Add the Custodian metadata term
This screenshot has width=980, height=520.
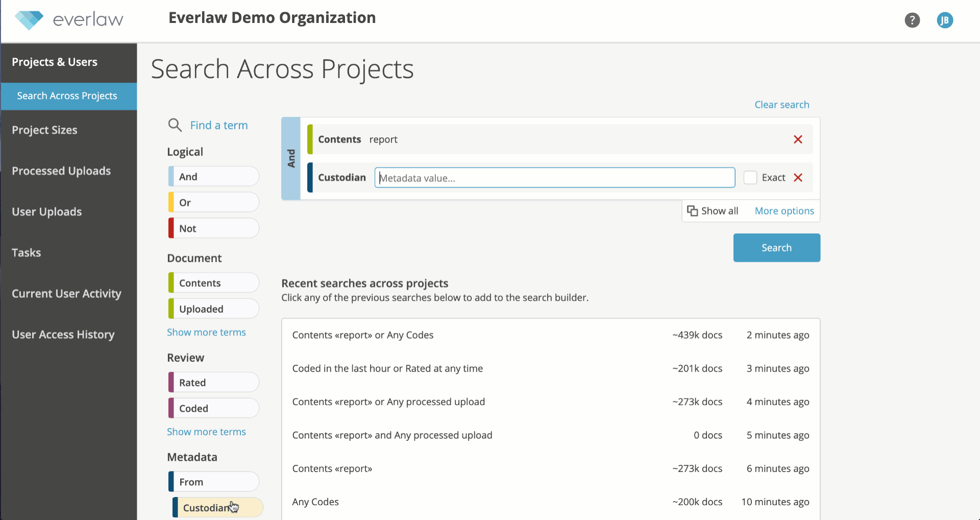(x=217, y=508)
